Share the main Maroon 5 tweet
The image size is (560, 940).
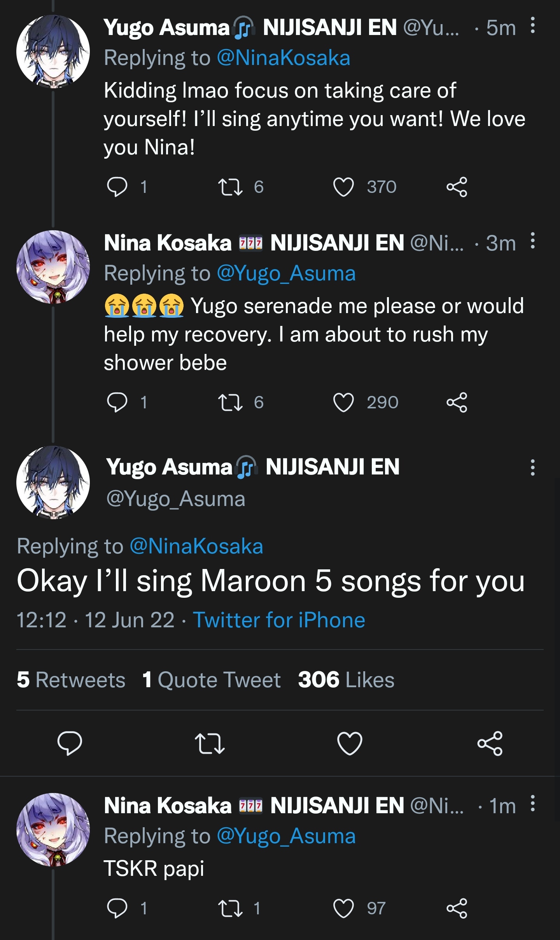click(x=490, y=743)
